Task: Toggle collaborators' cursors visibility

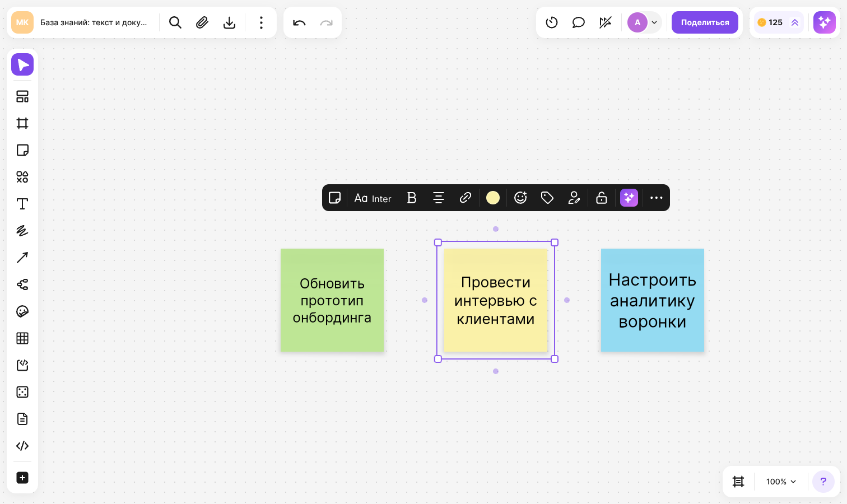Action: pos(606,22)
